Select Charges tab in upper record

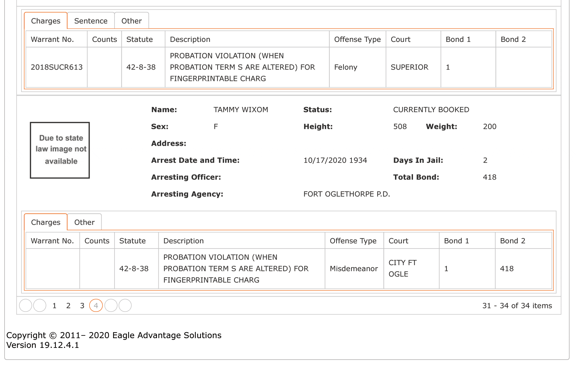[46, 21]
